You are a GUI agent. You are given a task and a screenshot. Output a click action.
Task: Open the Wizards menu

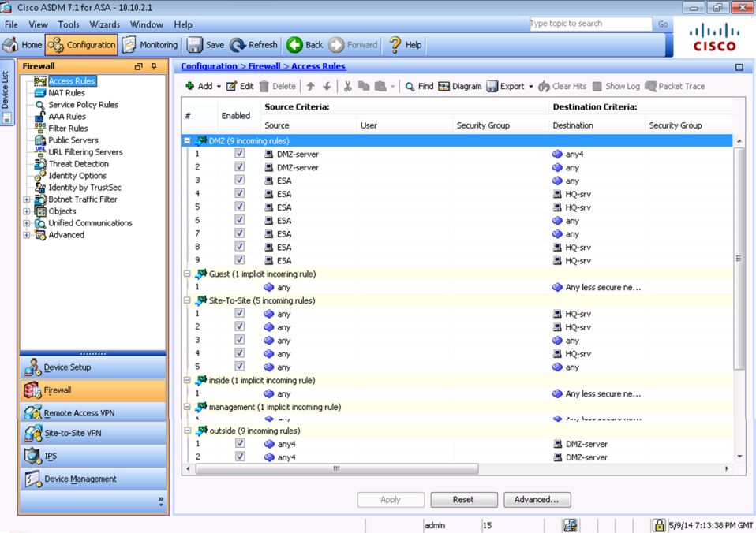point(104,25)
